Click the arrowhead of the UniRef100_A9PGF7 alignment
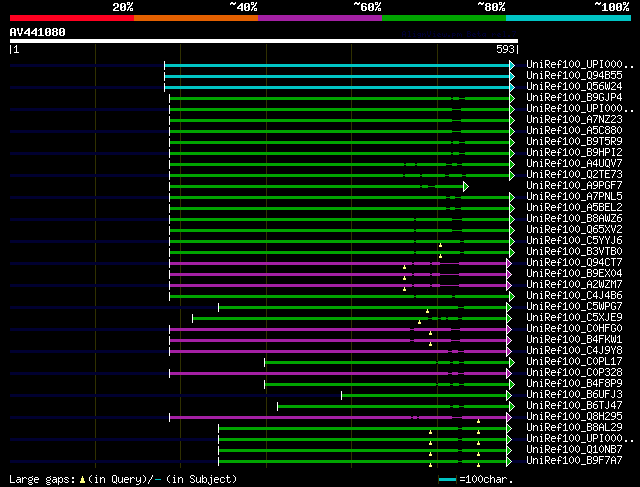 pos(466,186)
